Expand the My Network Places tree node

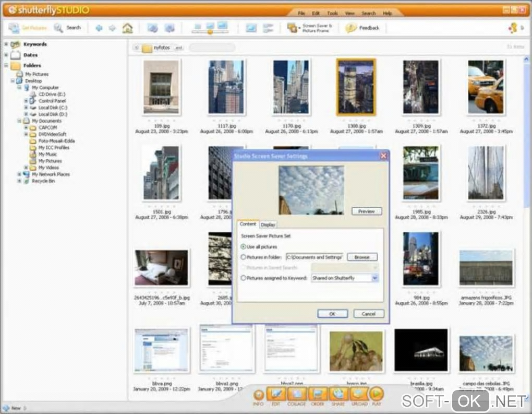[x=20, y=174]
